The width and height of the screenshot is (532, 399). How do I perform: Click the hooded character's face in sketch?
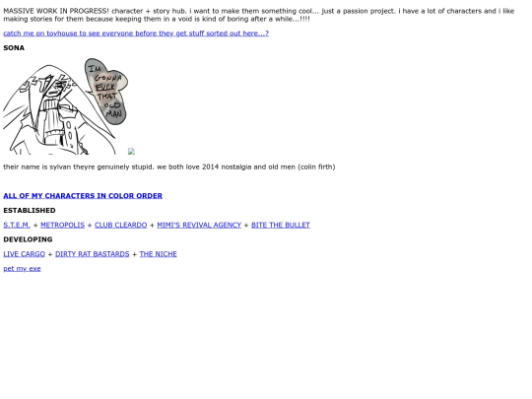click(54, 89)
